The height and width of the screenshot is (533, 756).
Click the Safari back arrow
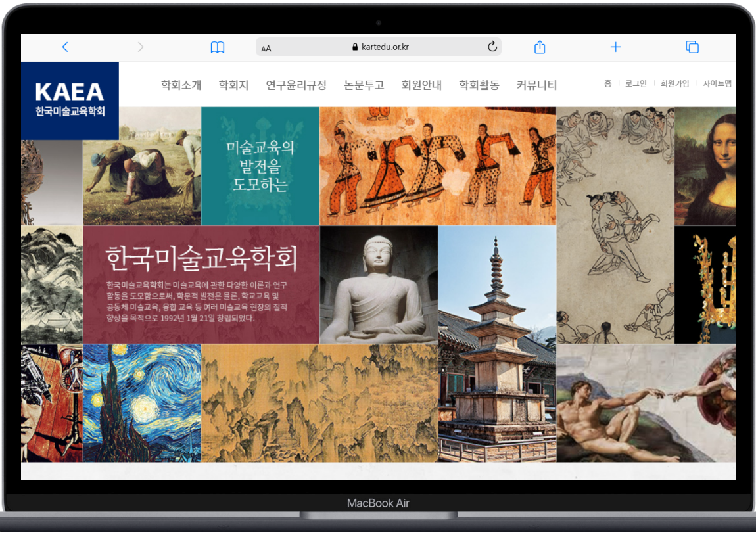pyautogui.click(x=64, y=47)
